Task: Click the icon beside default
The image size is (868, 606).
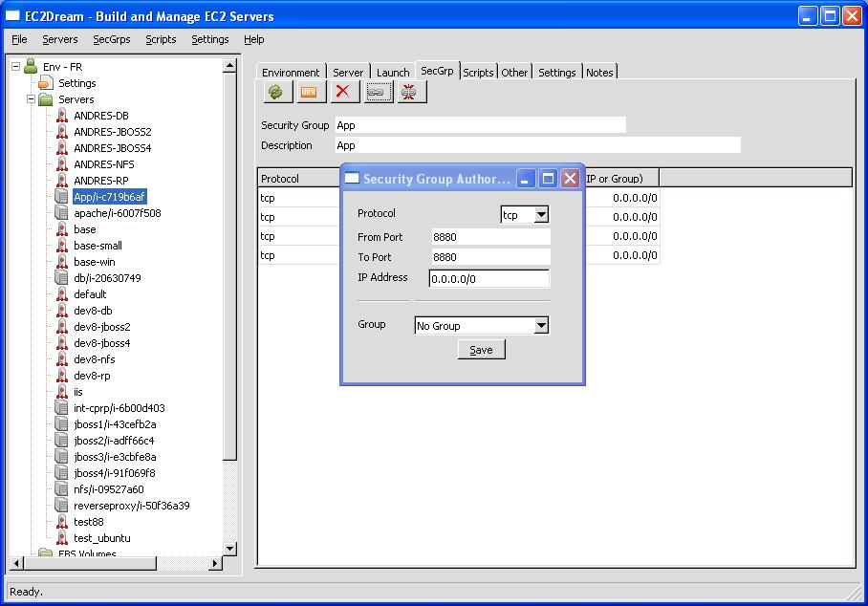Action: pyautogui.click(x=62, y=294)
